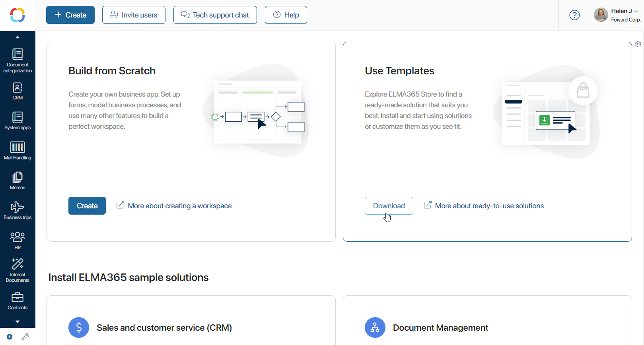Open the Helen J user dropdown
The height and width of the screenshot is (345, 644).
click(x=625, y=11)
